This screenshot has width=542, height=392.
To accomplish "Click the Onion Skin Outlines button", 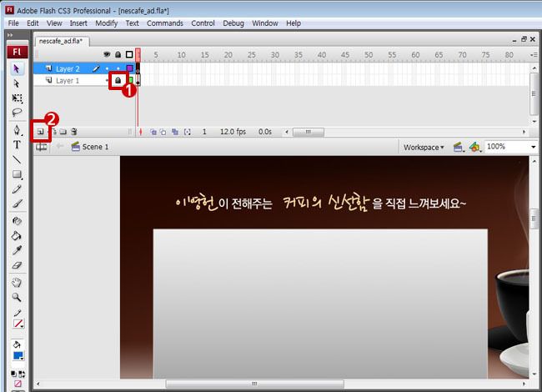I will (x=163, y=132).
